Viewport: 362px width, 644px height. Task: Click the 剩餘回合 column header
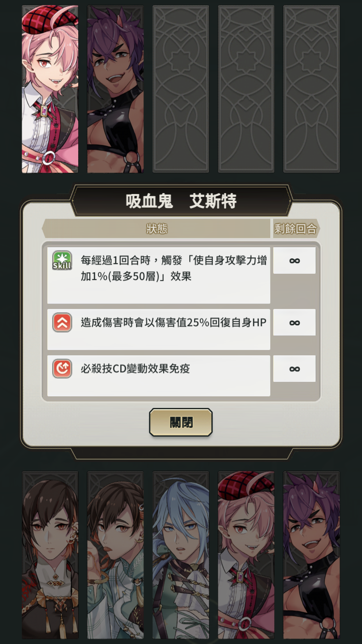click(x=295, y=228)
